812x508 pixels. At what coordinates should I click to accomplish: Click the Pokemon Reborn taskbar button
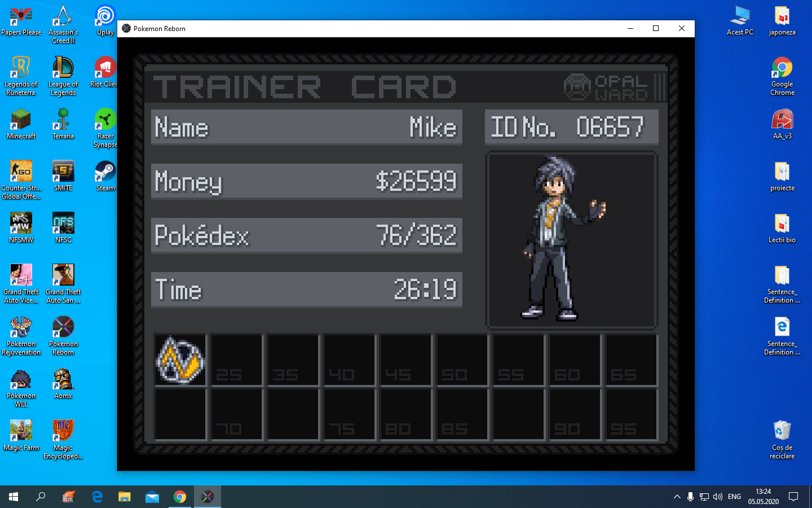[x=208, y=497]
